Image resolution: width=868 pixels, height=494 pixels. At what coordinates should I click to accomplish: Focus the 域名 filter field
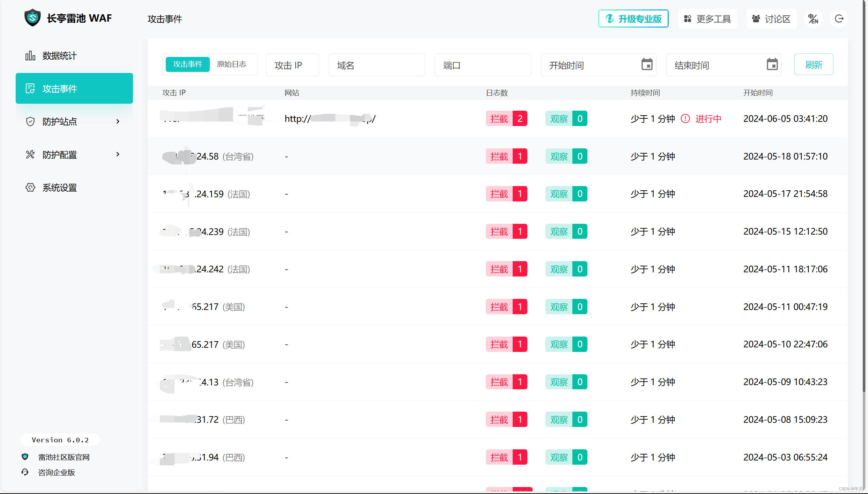coord(377,65)
